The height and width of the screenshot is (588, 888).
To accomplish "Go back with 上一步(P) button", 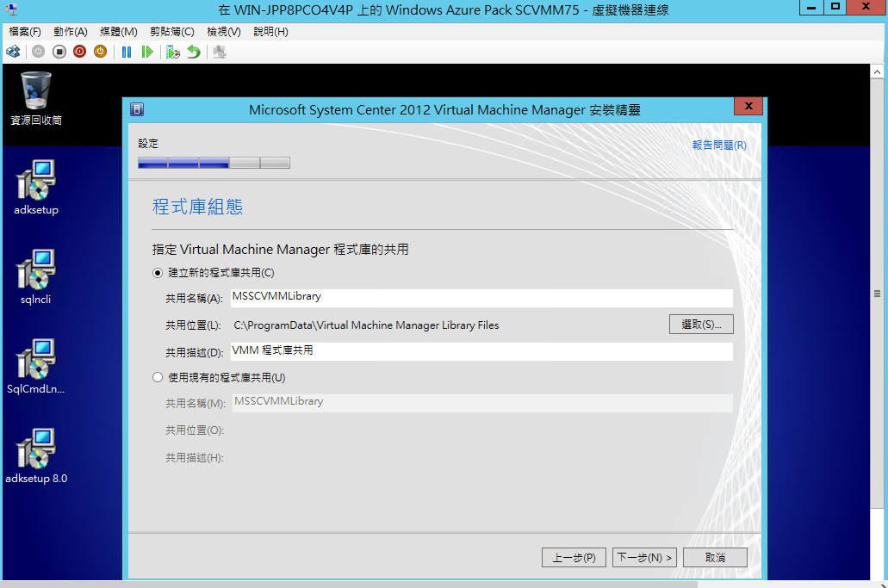I will [x=574, y=558].
